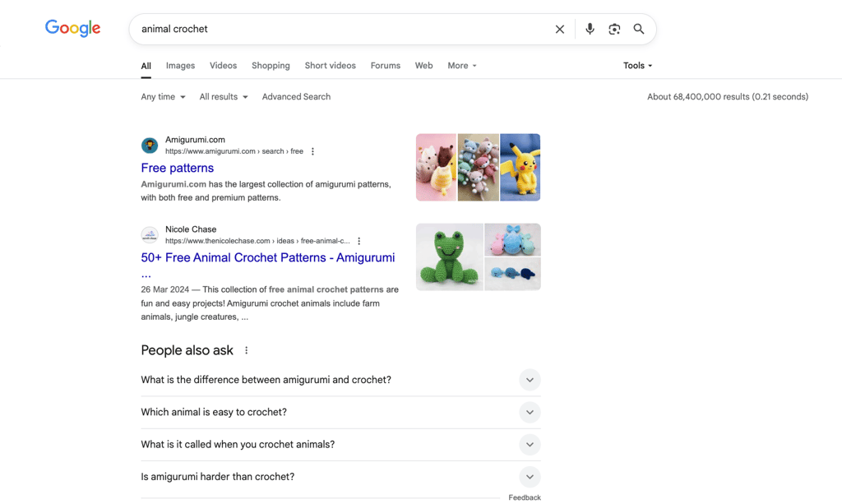The width and height of the screenshot is (842, 504).
Task: Switch to the Forums tab
Action: pyautogui.click(x=386, y=66)
